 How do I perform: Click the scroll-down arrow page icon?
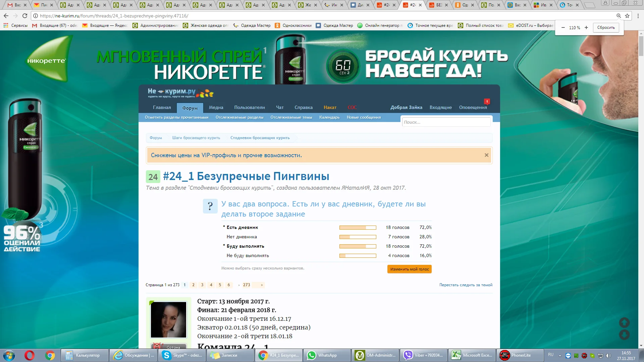coord(624,335)
